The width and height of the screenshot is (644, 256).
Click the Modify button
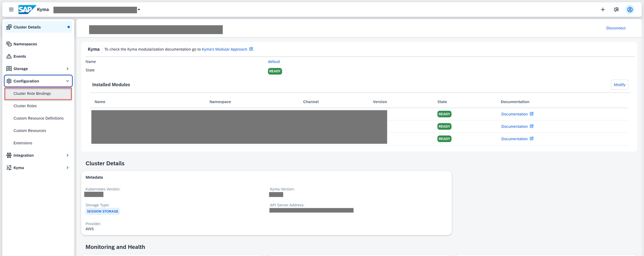[619, 85]
